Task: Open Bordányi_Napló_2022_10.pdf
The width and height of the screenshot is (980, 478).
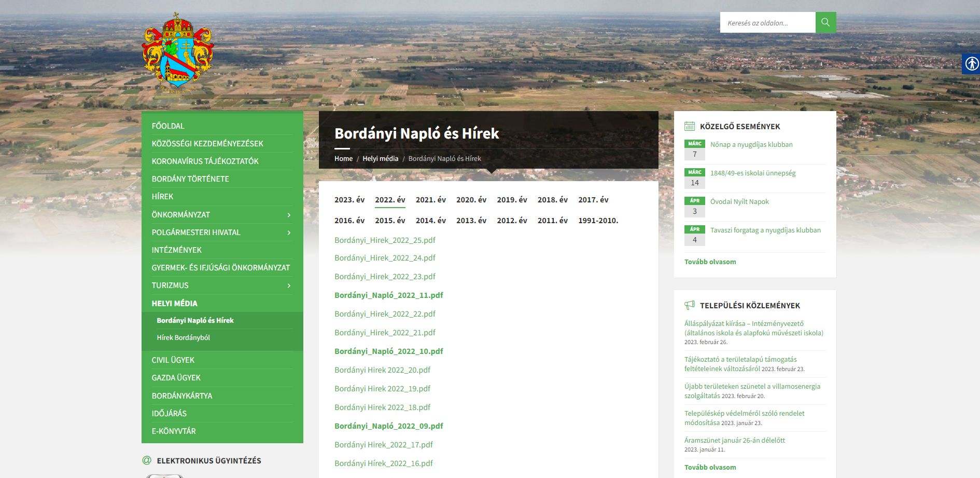Action: (x=389, y=351)
